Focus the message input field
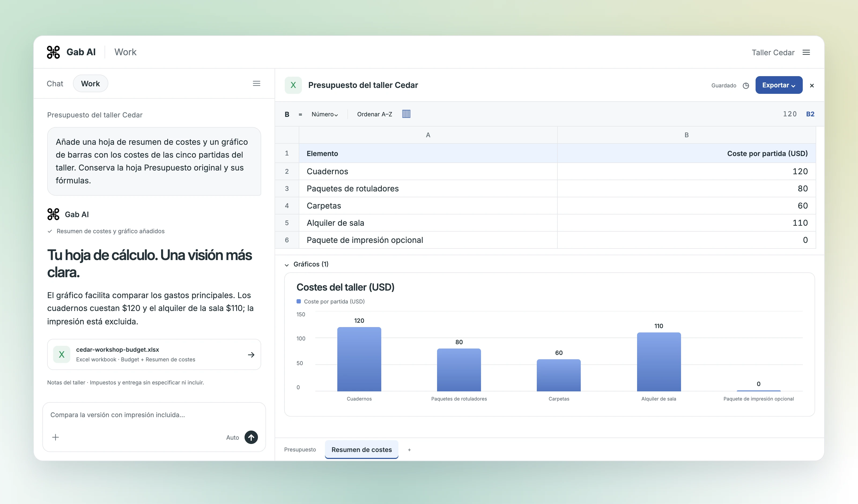The height and width of the screenshot is (504, 858). (x=154, y=415)
